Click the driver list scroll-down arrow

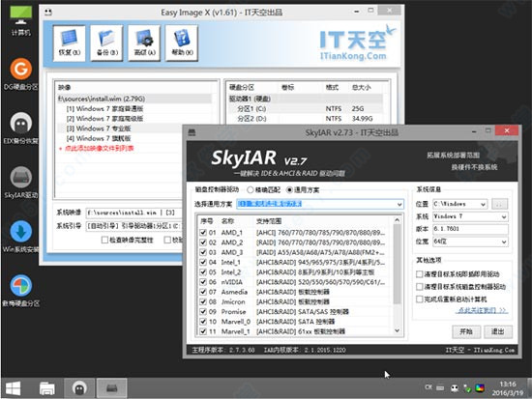coord(398,330)
